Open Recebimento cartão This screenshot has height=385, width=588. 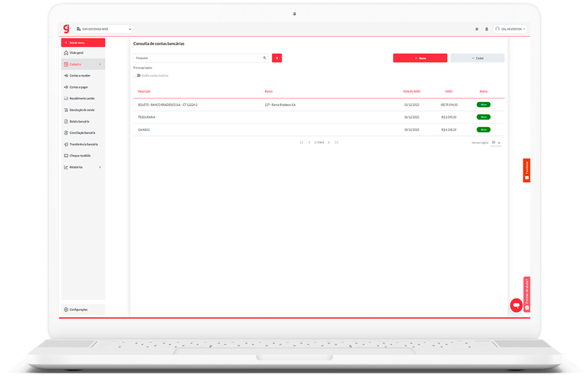(x=83, y=99)
